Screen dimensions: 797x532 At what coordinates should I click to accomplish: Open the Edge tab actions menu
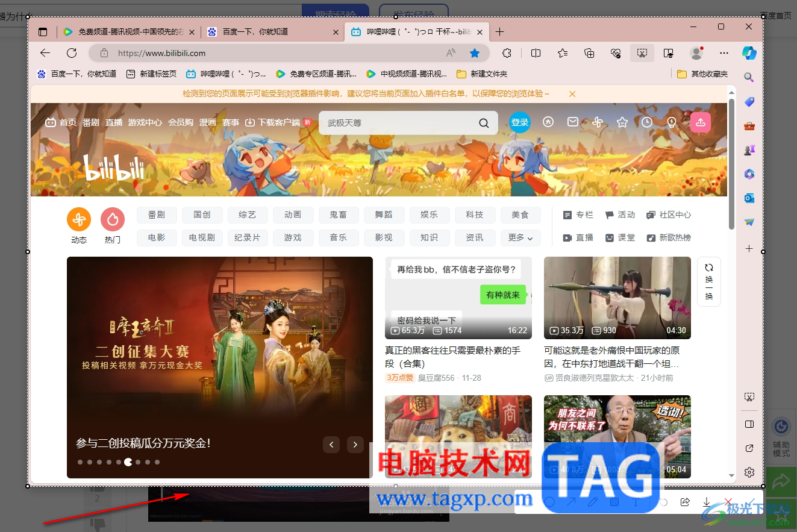click(42, 32)
